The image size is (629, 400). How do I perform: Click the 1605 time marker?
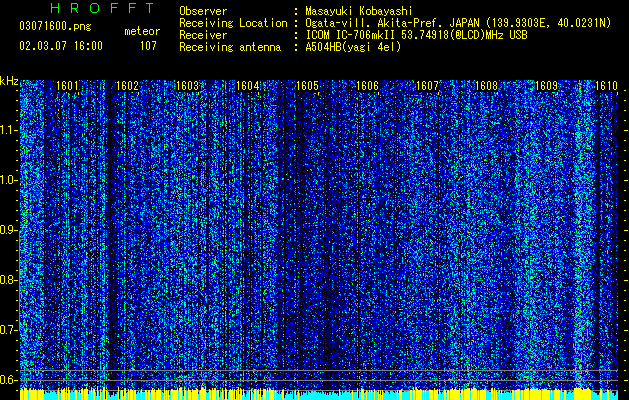(307, 85)
